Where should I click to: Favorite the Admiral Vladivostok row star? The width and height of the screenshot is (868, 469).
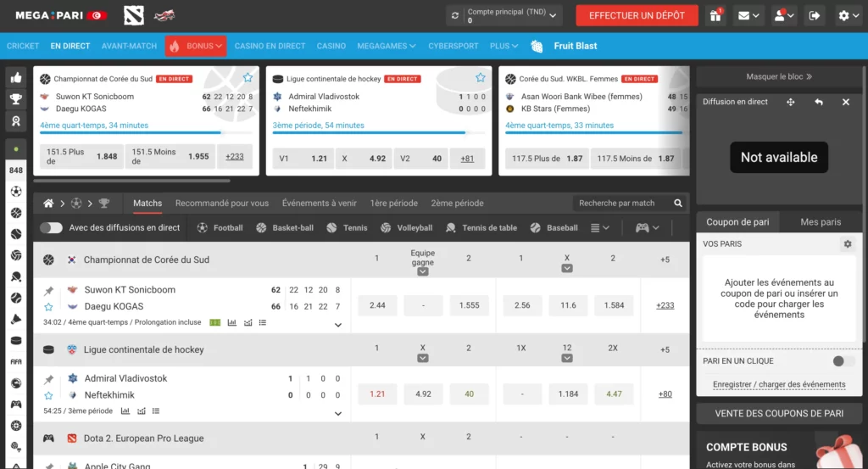(x=48, y=395)
